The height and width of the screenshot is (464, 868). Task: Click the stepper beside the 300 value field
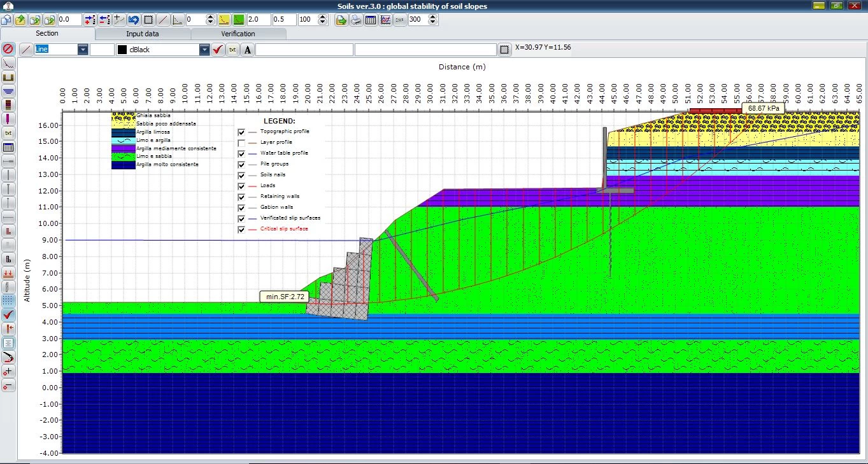pos(433,20)
